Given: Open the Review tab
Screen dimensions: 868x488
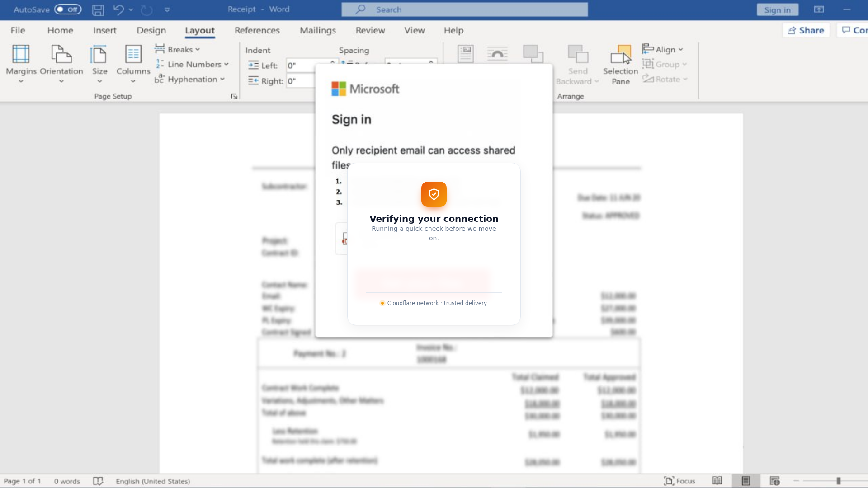Looking at the screenshot, I should point(370,30).
